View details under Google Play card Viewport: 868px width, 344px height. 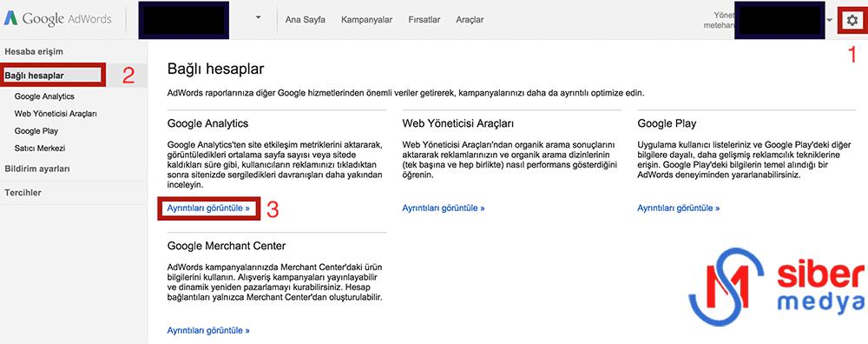point(679,208)
